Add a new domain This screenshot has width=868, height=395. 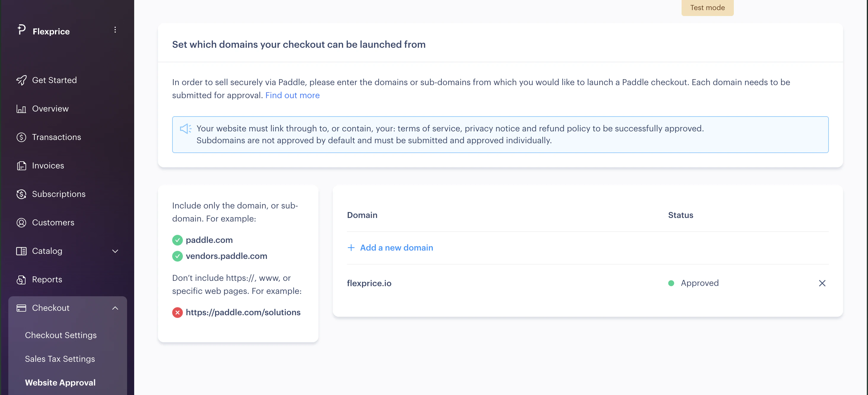tap(390, 248)
